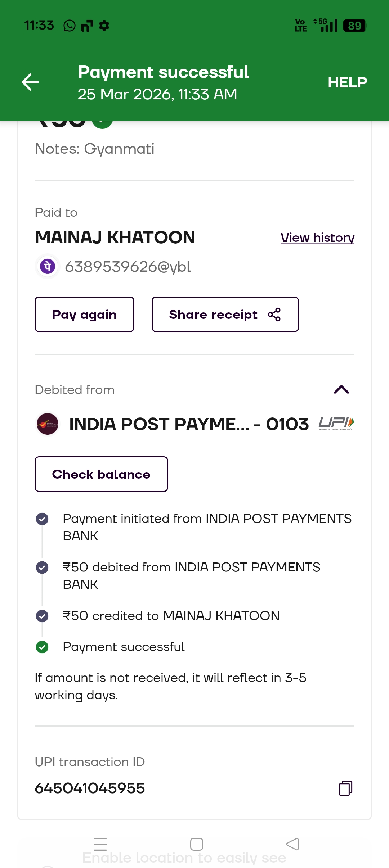Screen dimensions: 389x868
Task: Tap the green Payment successful step checkmark
Action: coord(42,647)
